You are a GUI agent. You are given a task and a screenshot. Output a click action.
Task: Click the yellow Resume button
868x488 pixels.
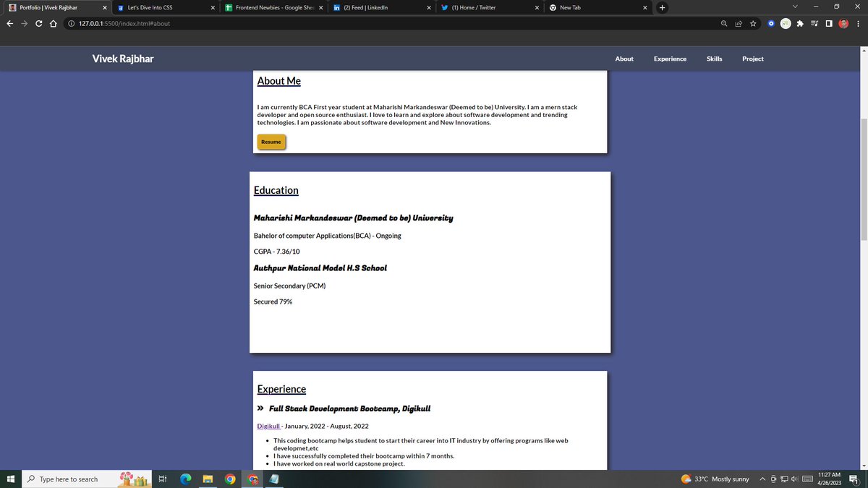(271, 142)
